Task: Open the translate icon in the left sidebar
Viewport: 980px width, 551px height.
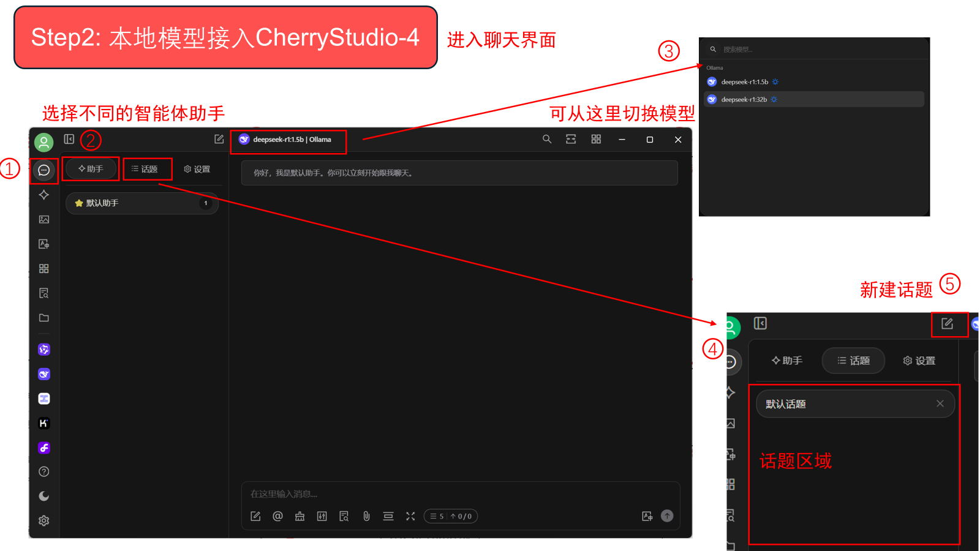Action: point(44,244)
